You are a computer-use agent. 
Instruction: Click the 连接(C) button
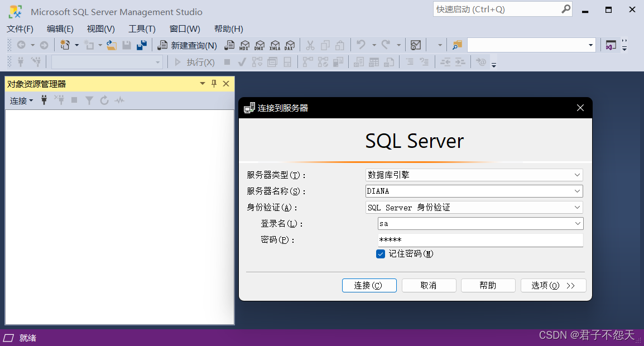coord(369,286)
